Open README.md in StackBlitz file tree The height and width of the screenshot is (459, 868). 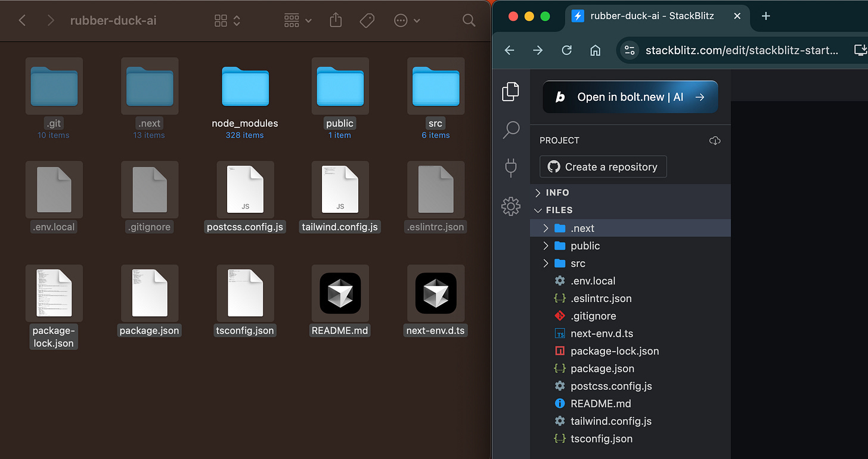pyautogui.click(x=630, y=404)
